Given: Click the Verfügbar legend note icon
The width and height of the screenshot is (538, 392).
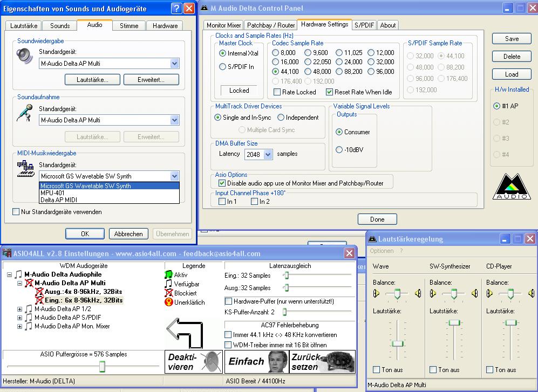Looking at the screenshot, I should (168, 284).
